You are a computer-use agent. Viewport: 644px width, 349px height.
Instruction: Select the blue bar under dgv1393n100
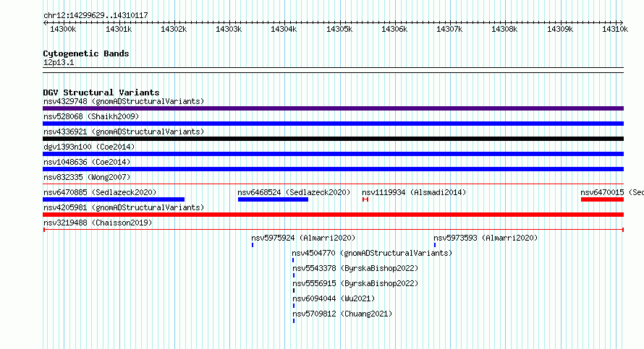[x=333, y=154]
